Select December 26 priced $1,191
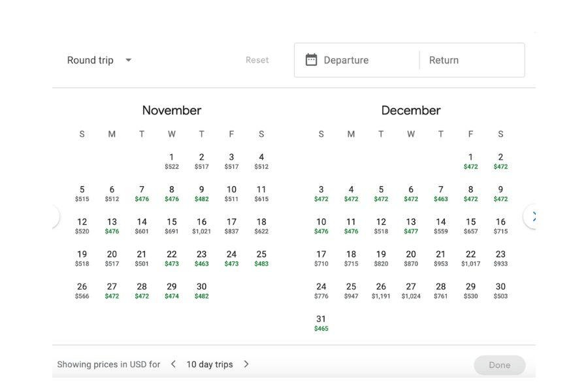This screenshot has width=588, height=392. click(x=381, y=290)
